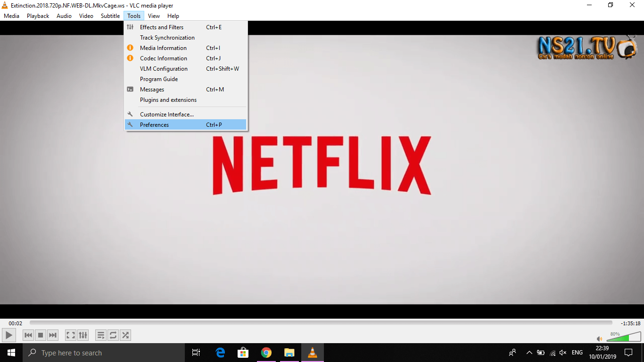Open the network connections icon
The width and height of the screenshot is (644, 362).
(x=553, y=353)
